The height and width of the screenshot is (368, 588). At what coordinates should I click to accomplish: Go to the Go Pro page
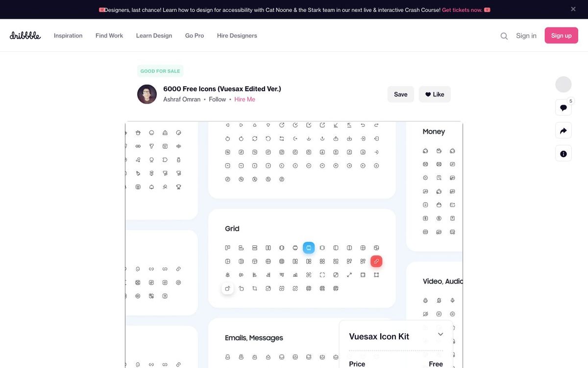(x=195, y=36)
